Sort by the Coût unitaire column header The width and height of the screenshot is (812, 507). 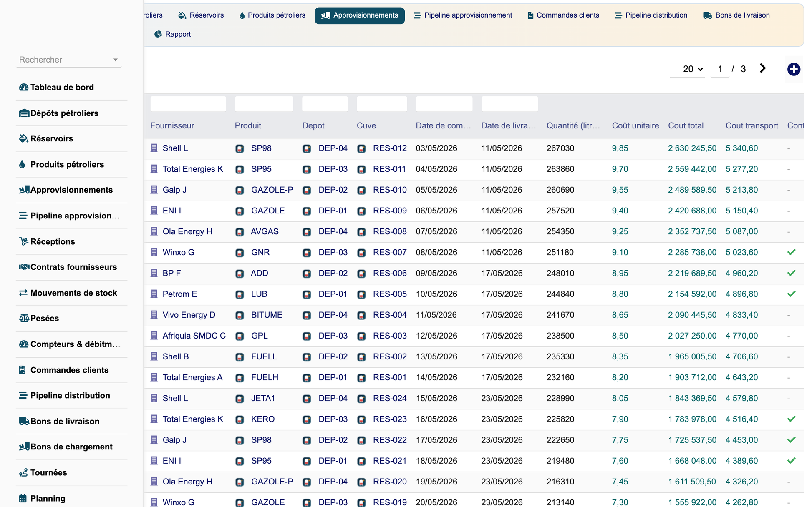coord(635,125)
